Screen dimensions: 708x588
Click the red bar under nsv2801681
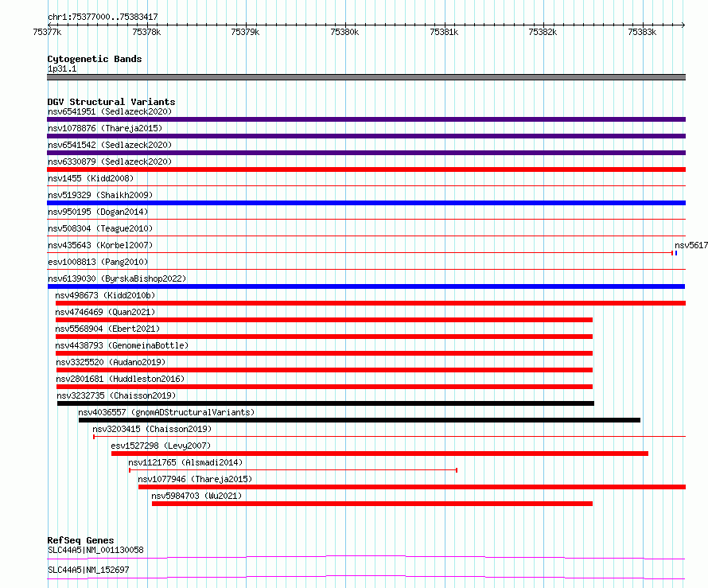click(x=325, y=387)
